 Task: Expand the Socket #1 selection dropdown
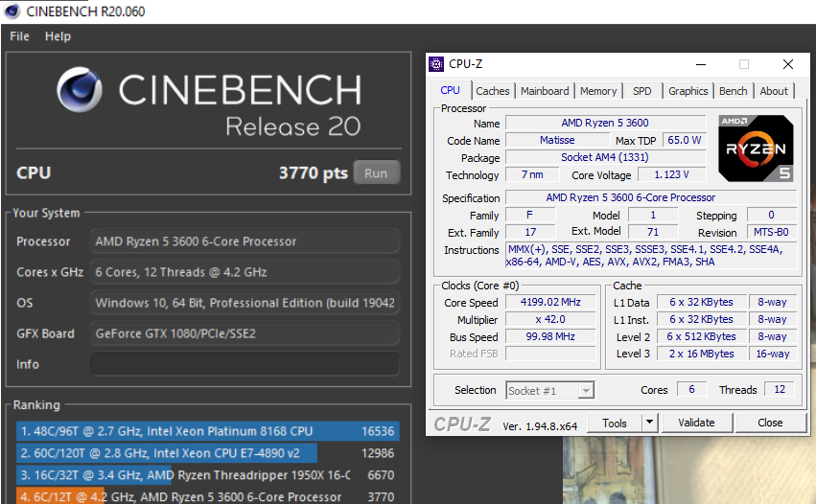tap(585, 390)
